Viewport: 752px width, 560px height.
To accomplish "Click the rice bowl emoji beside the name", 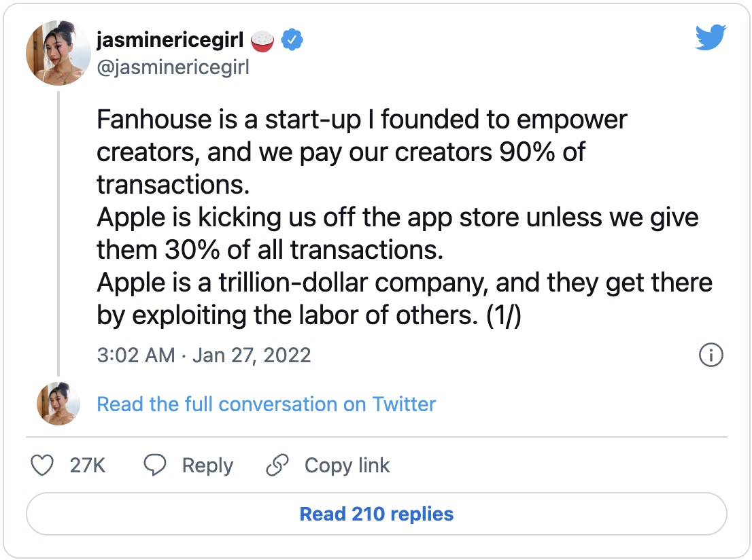I will [x=262, y=41].
